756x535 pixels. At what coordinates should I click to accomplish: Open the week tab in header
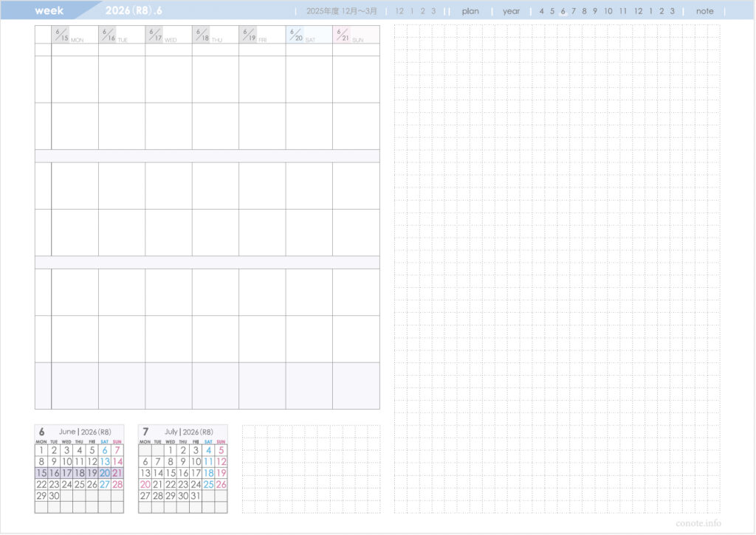pos(49,11)
